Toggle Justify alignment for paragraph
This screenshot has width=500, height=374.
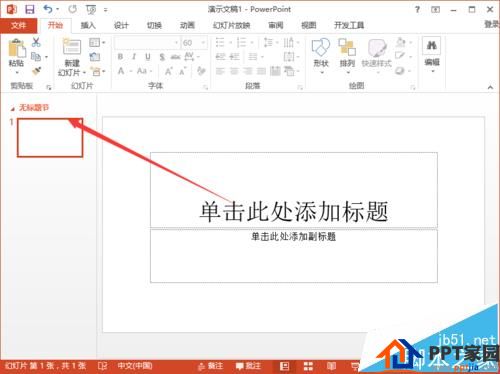tap(261, 71)
